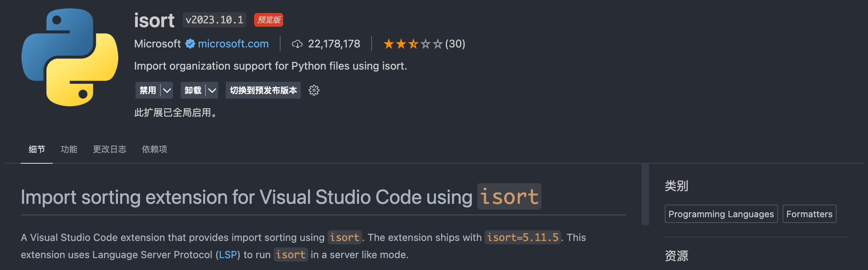
Task: Click the cloud download count icon
Action: coord(297,44)
